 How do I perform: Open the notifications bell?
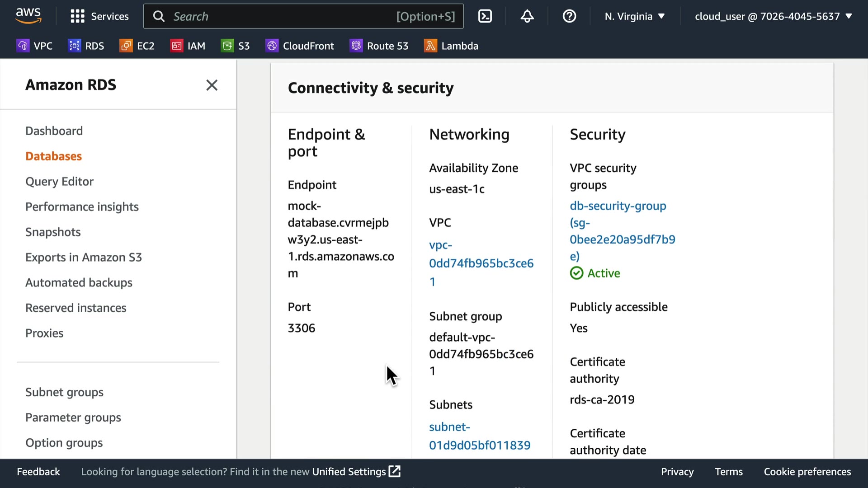click(527, 17)
